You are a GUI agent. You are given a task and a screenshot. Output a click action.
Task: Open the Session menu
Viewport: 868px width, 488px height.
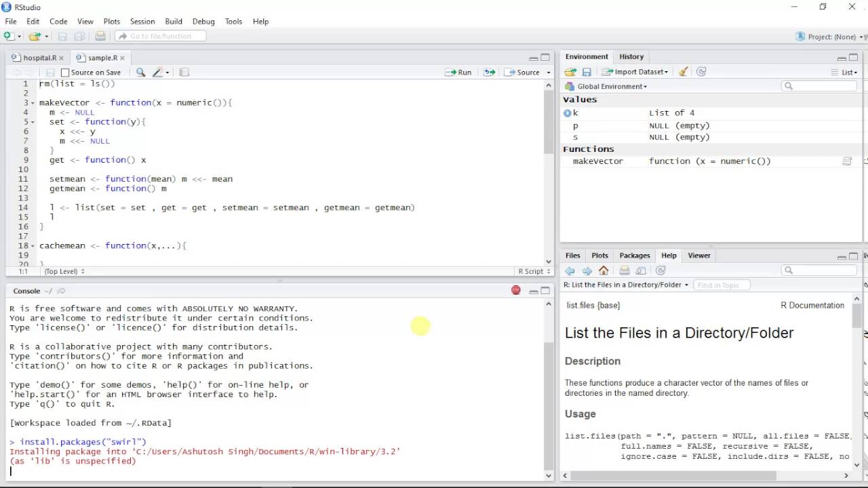point(142,22)
